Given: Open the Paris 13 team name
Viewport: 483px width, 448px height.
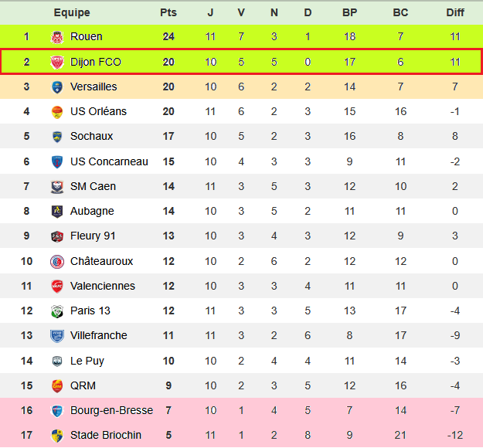Looking at the screenshot, I should 90,311.
